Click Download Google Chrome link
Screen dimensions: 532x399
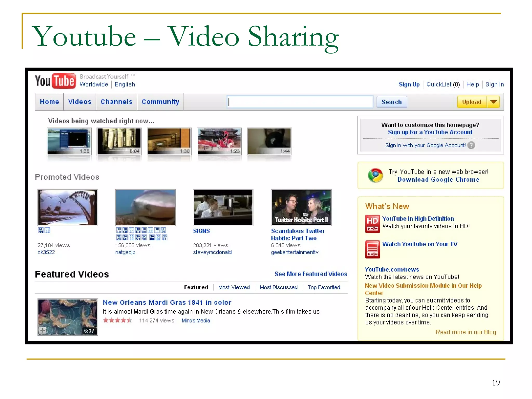438,179
